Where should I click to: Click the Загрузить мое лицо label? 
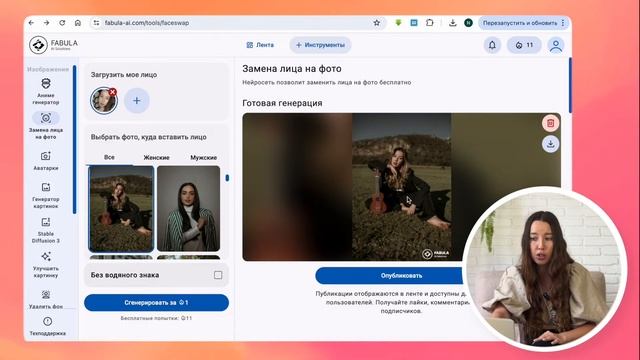(124, 75)
